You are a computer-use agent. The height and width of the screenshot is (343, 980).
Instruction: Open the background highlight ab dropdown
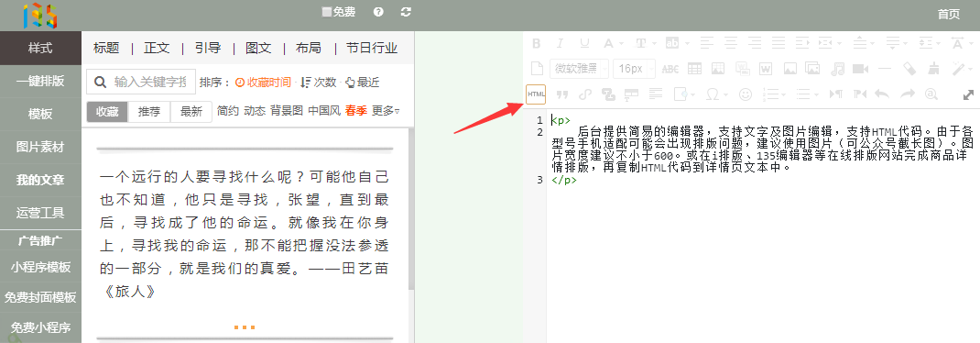coord(687,43)
